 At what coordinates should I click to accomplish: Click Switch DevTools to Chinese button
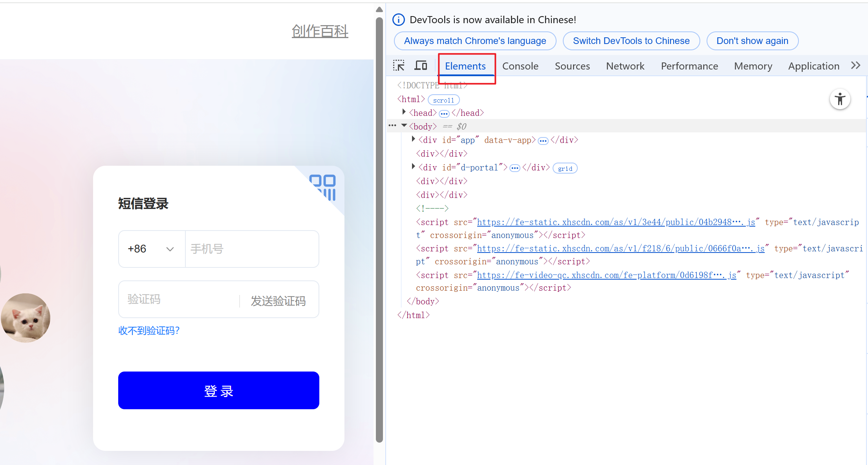coord(631,41)
